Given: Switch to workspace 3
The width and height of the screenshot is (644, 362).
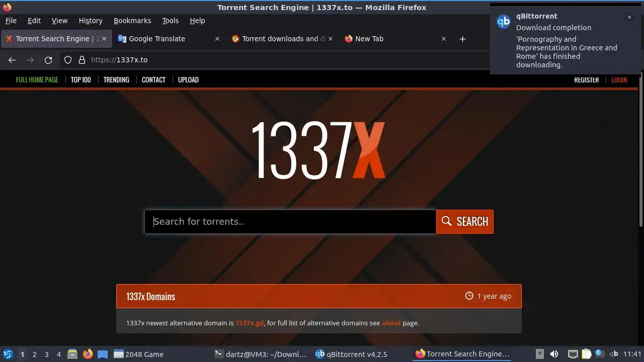Looking at the screenshot, I should click(x=47, y=354).
